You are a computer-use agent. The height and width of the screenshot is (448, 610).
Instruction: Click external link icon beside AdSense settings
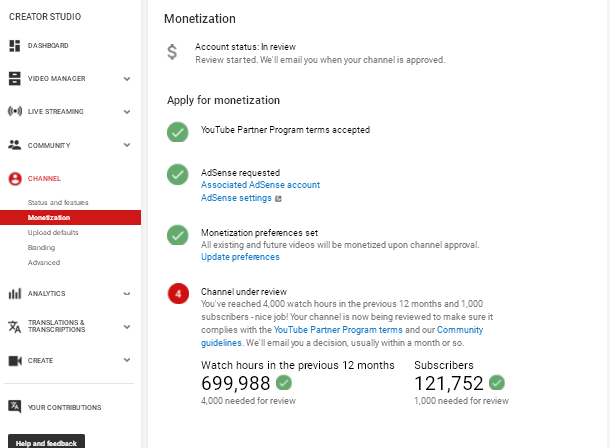(278, 199)
